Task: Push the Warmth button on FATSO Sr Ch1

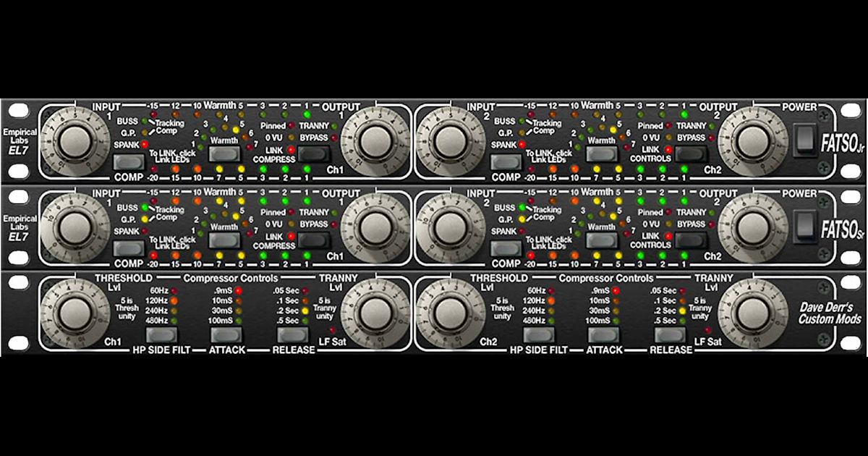Action: pyautogui.click(x=224, y=240)
